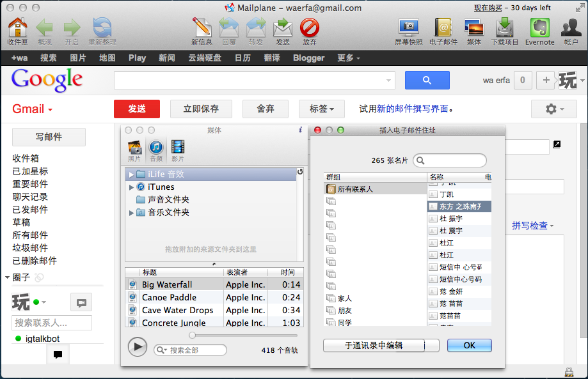Open 更多 menu in Google bar

[348, 58]
